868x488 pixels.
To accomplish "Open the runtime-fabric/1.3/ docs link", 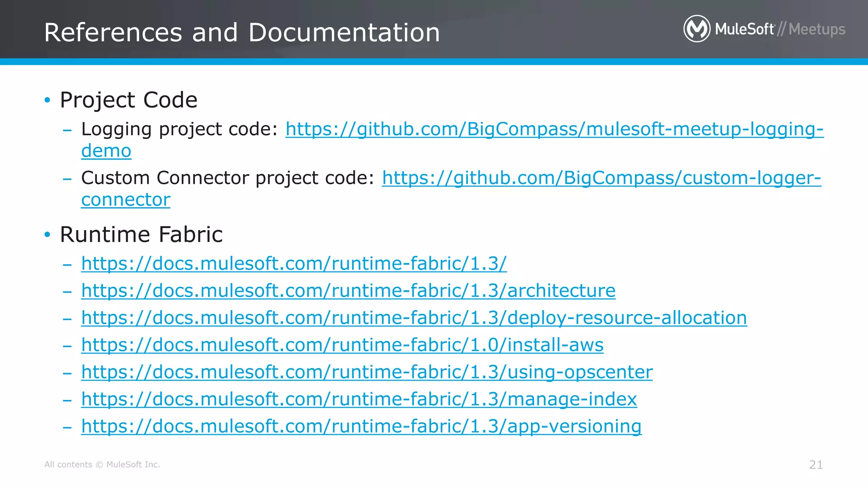I will click(294, 263).
